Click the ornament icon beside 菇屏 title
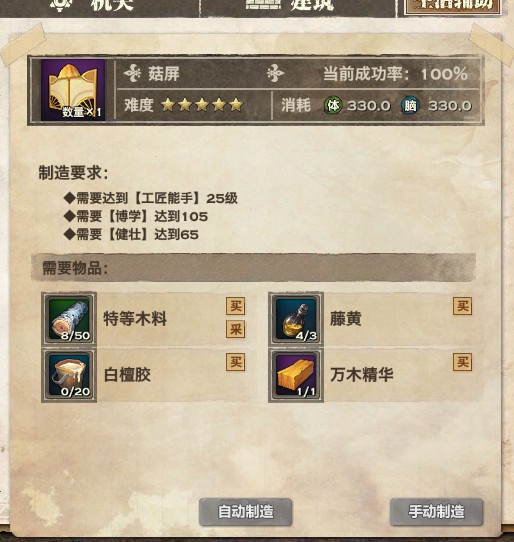This screenshot has height=542, width=514. pos(132,73)
